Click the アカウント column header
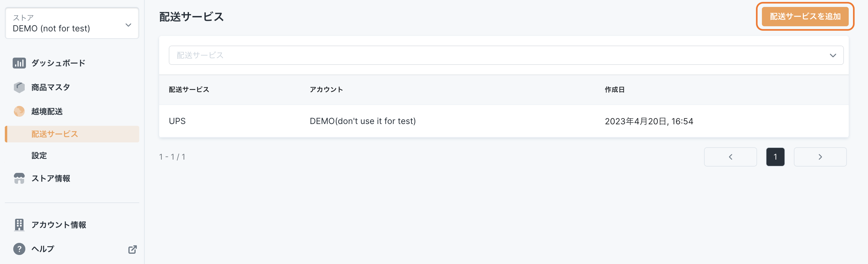The height and width of the screenshot is (264, 868). [x=326, y=90]
